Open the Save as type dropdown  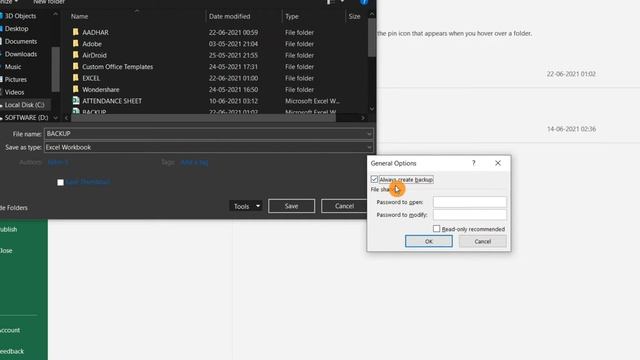click(369, 147)
